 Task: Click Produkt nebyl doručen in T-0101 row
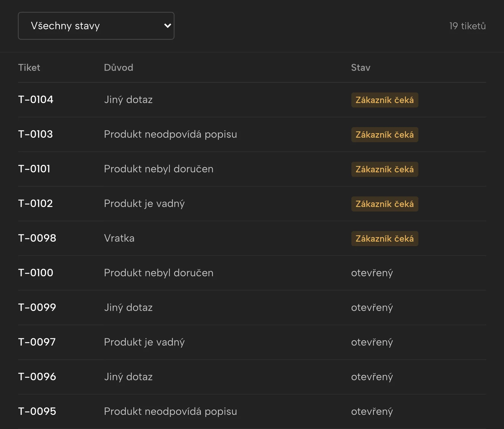[159, 169]
